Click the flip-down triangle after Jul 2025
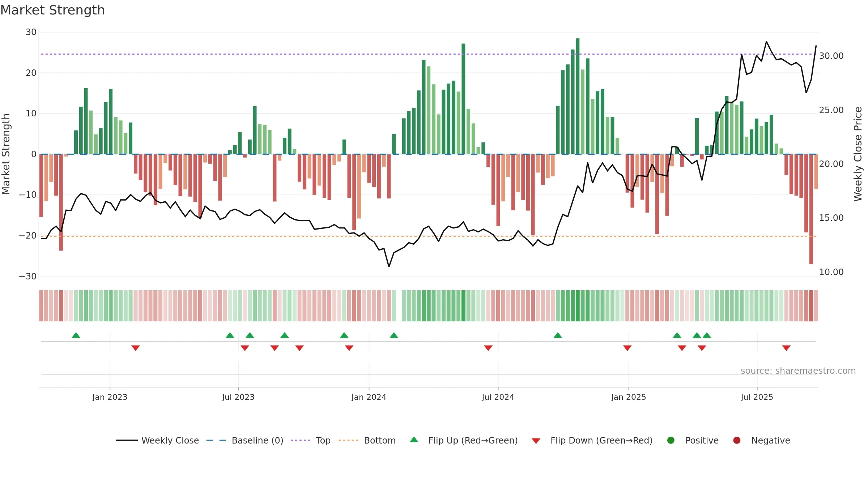Image resolution: width=868 pixels, height=488 pixels. [786, 348]
